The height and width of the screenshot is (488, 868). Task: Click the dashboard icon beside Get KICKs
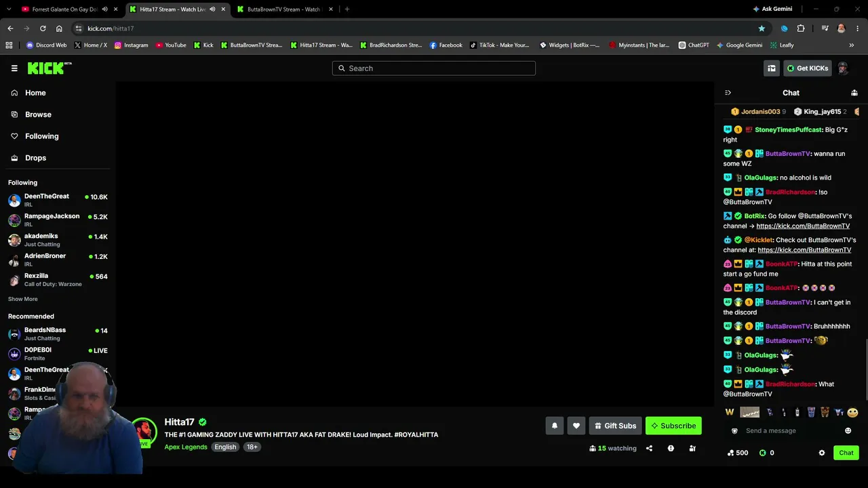pos(772,68)
